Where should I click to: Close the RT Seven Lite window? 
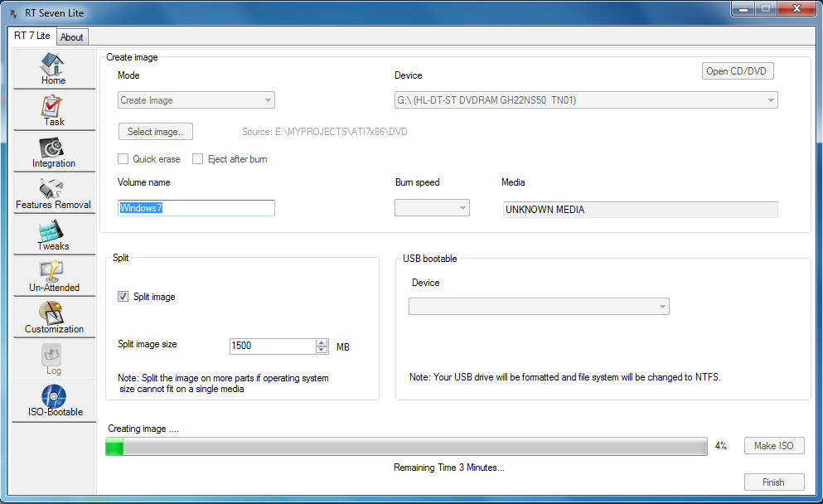tap(796, 8)
